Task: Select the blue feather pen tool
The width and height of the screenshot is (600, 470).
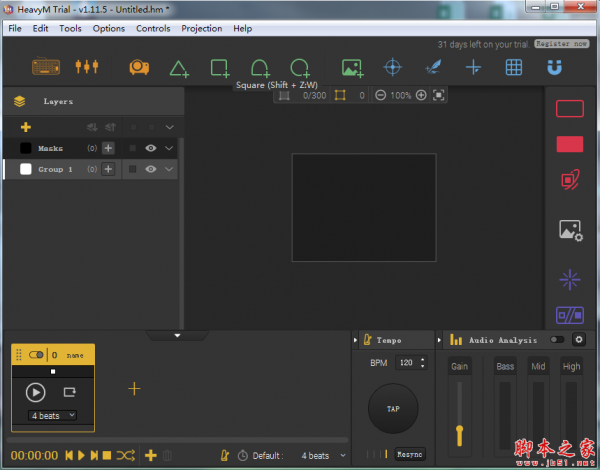Action: [x=433, y=67]
